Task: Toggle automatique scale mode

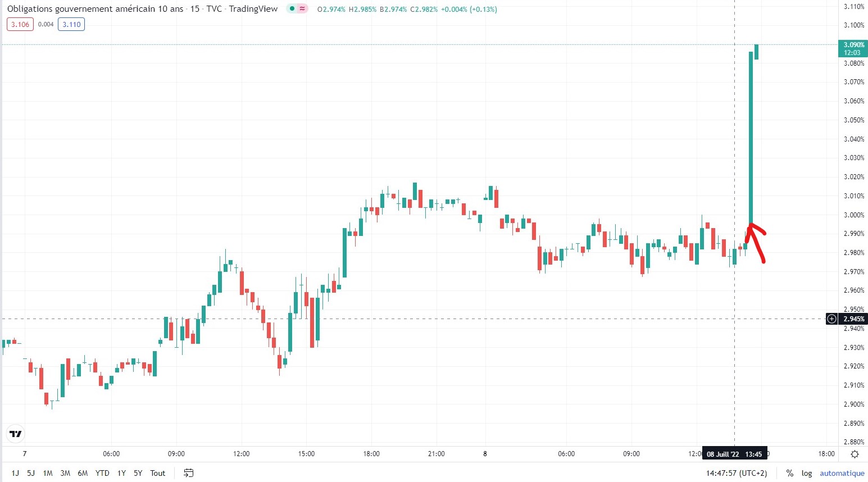Action: click(x=842, y=473)
